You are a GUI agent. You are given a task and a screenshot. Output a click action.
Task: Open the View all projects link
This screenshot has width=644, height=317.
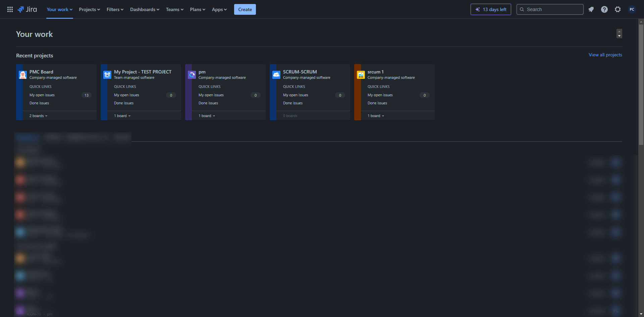[x=605, y=55]
